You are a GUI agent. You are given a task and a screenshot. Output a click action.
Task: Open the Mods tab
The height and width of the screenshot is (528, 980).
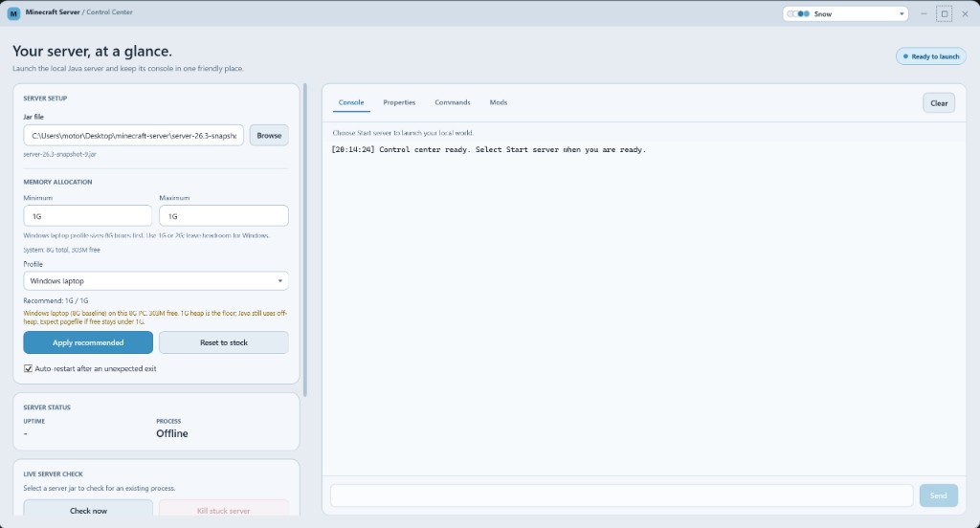pos(498,102)
